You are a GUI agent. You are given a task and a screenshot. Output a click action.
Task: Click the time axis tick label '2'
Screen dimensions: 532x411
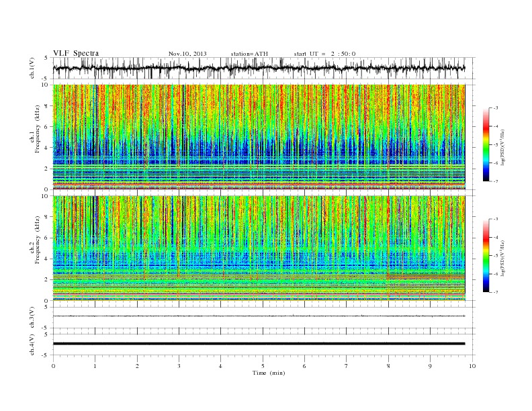(x=137, y=366)
